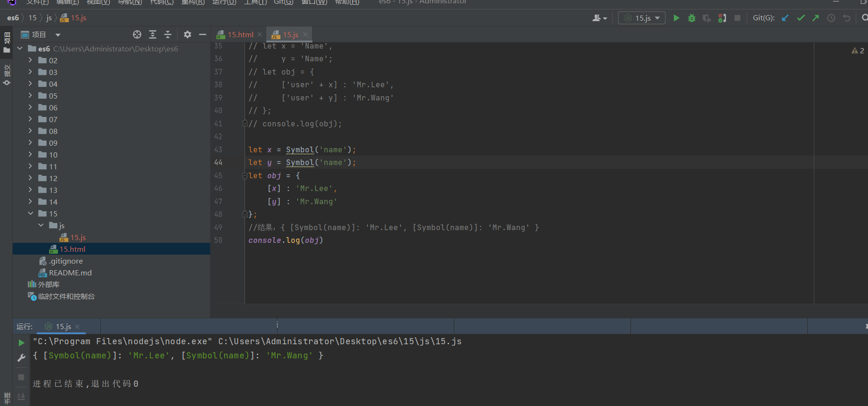Close the 15.js editor tab
868x406 pixels.
[305, 34]
